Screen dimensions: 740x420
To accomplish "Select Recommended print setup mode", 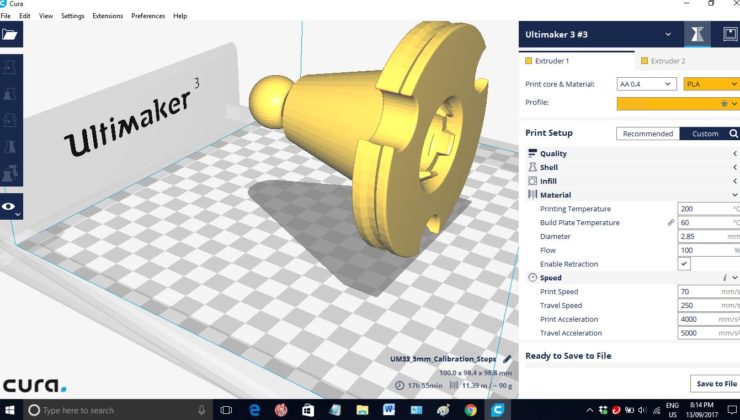I will coord(648,134).
